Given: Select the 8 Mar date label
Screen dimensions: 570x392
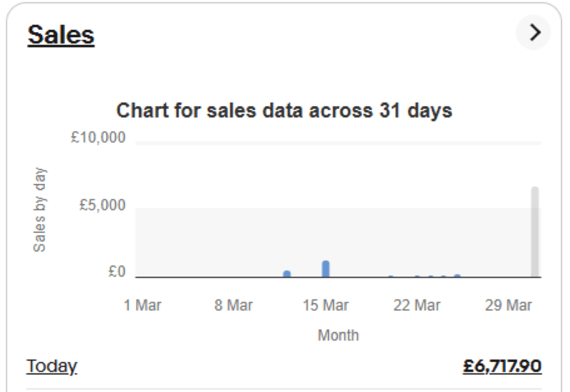Looking at the screenshot, I should tap(234, 305).
